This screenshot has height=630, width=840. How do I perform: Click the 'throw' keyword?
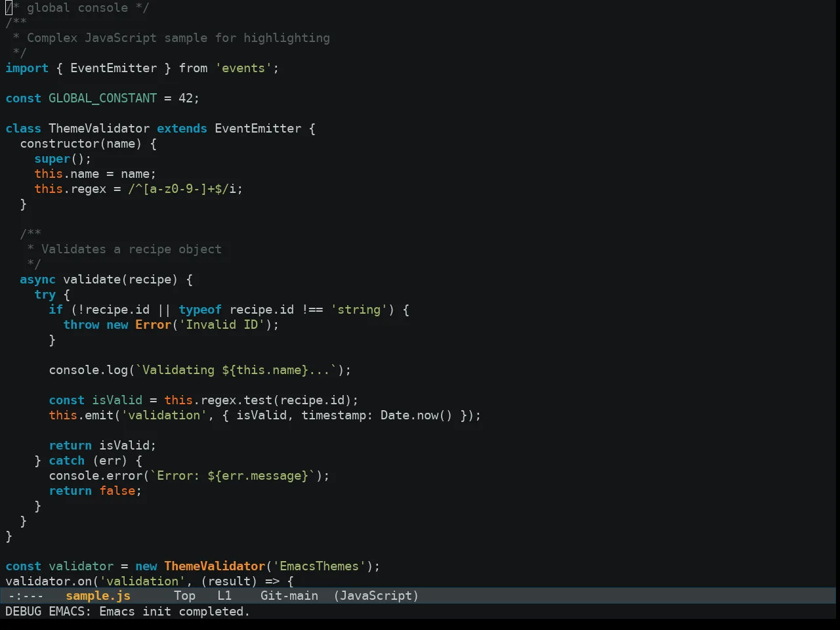coord(81,325)
